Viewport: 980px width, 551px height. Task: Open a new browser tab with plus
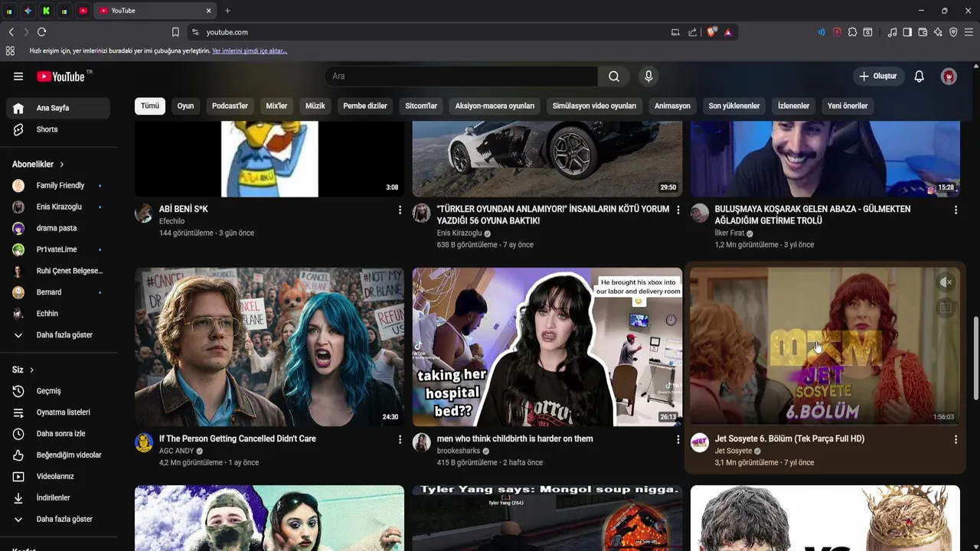click(227, 11)
